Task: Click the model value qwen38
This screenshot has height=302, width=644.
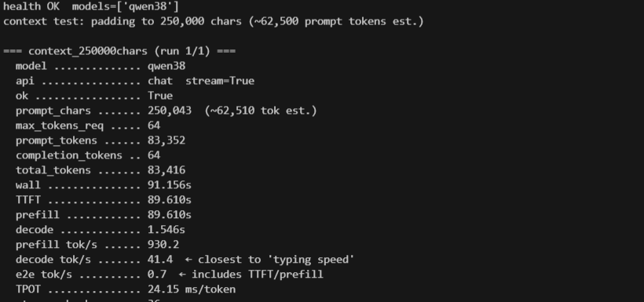Action: pos(166,66)
